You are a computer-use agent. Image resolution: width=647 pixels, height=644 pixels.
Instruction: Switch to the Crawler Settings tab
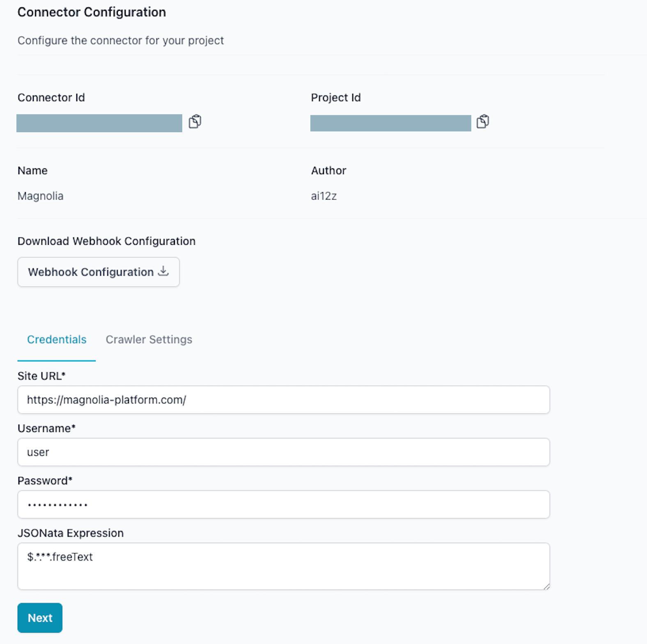[x=149, y=340]
